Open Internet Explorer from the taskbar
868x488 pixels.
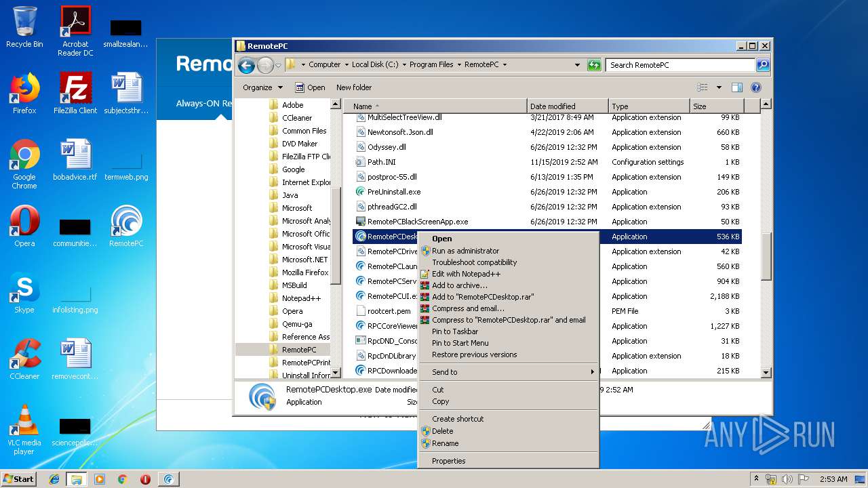pyautogui.click(x=54, y=479)
